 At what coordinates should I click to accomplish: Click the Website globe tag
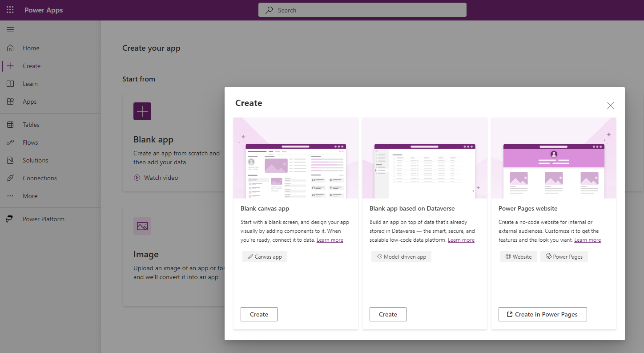(x=519, y=256)
